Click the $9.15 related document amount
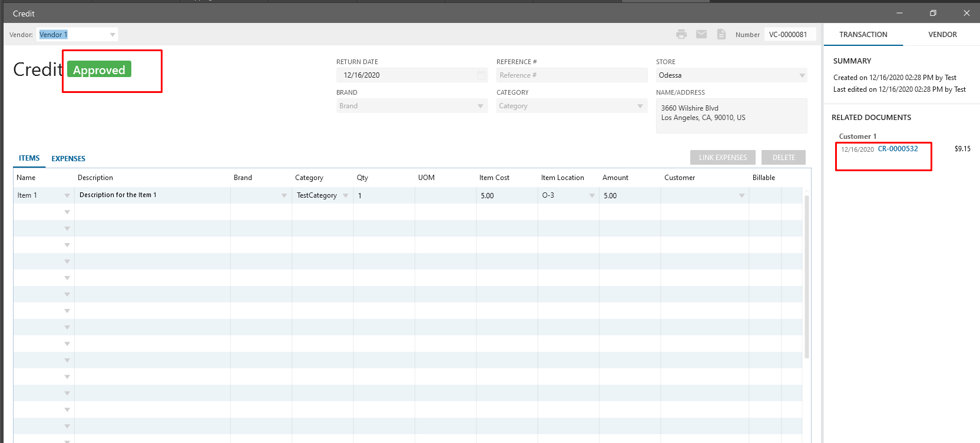This screenshot has width=980, height=443. [x=962, y=149]
